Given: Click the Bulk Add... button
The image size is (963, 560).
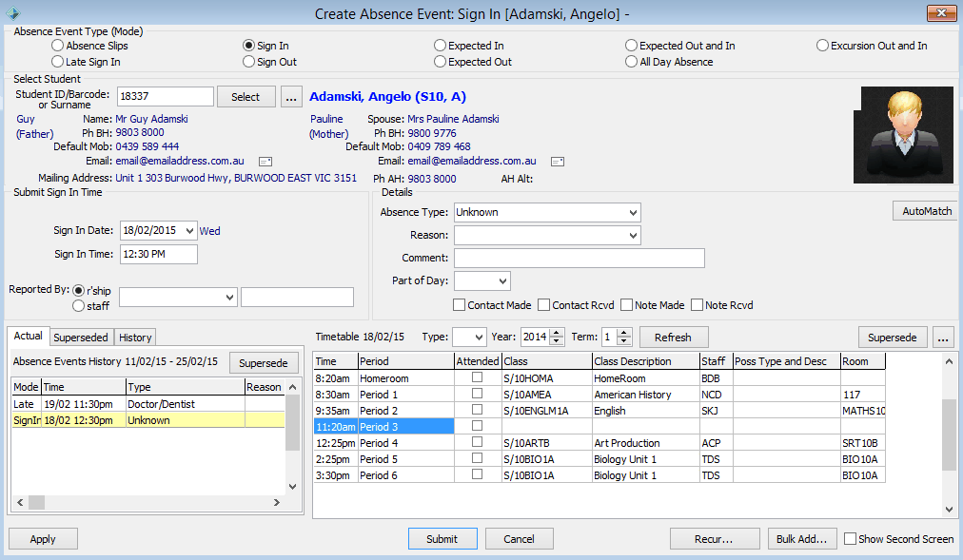Looking at the screenshot, I should click(x=802, y=539).
